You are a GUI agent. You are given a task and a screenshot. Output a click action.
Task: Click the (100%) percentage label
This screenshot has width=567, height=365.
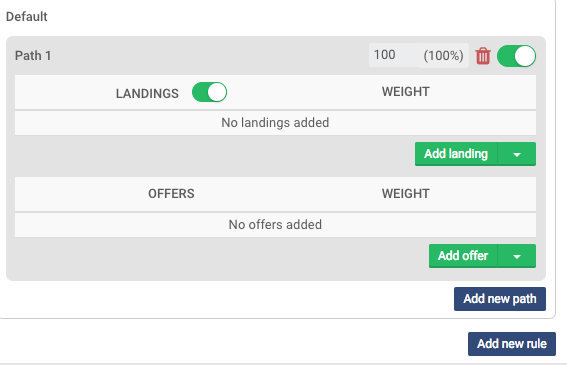point(444,56)
